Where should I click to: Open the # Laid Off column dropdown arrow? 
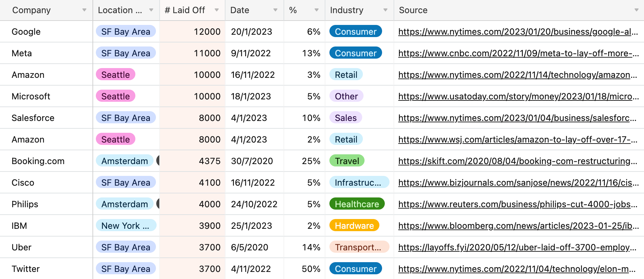[217, 10]
